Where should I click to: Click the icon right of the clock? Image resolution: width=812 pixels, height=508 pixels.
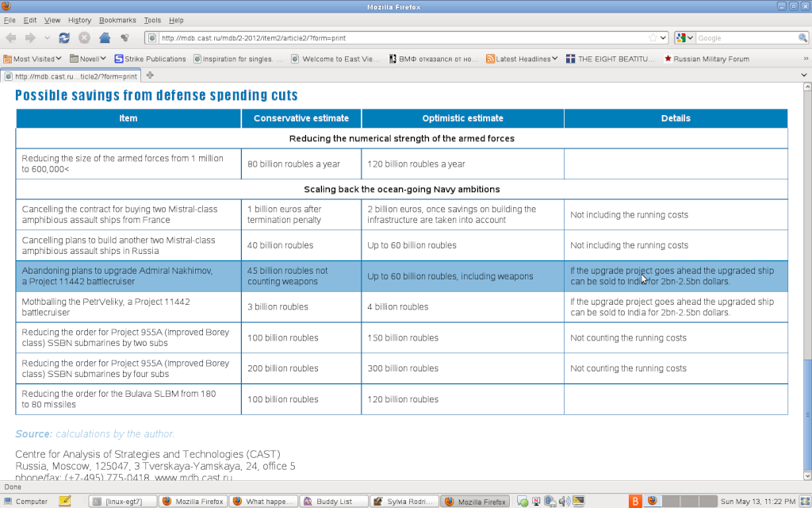(x=805, y=502)
